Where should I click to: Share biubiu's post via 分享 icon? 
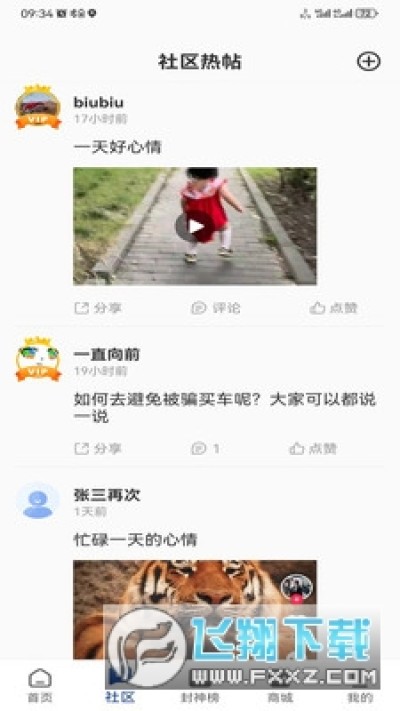[98, 308]
